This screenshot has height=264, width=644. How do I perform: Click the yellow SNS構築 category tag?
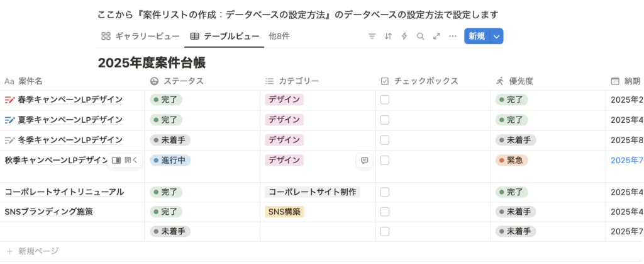[284, 212]
